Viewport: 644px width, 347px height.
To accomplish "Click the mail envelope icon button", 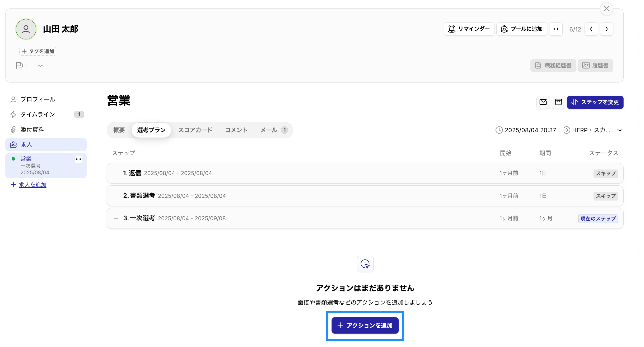I will point(543,102).
